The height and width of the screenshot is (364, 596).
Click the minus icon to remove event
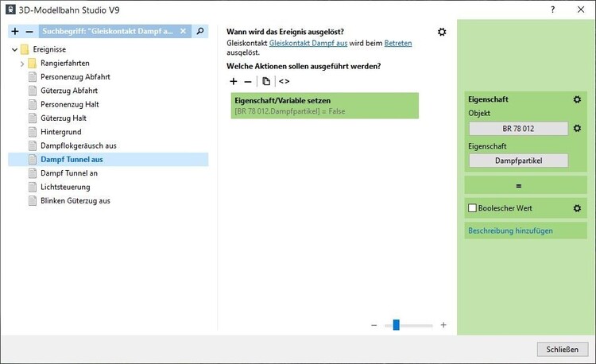[x=29, y=31]
